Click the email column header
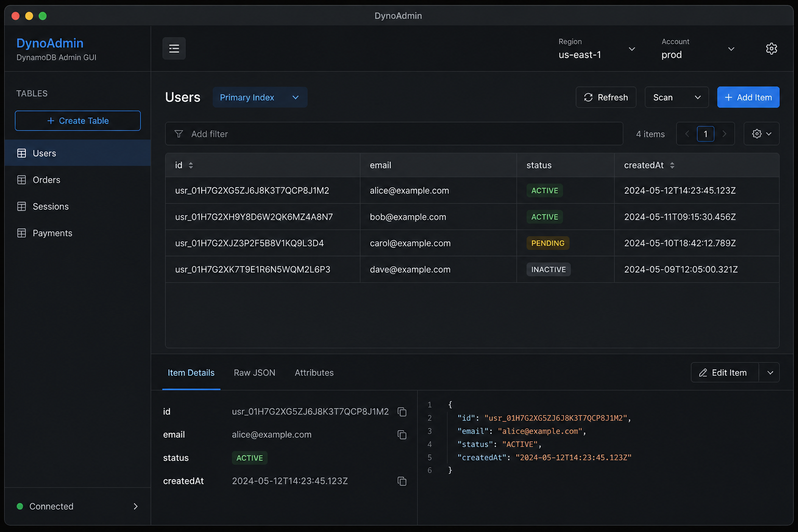Screen dimensions: 798x532 point(438,165)
